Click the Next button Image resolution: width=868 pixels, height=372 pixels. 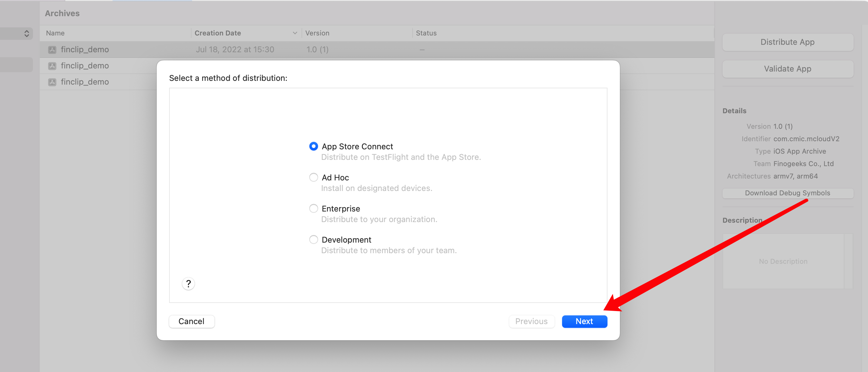[584, 321]
